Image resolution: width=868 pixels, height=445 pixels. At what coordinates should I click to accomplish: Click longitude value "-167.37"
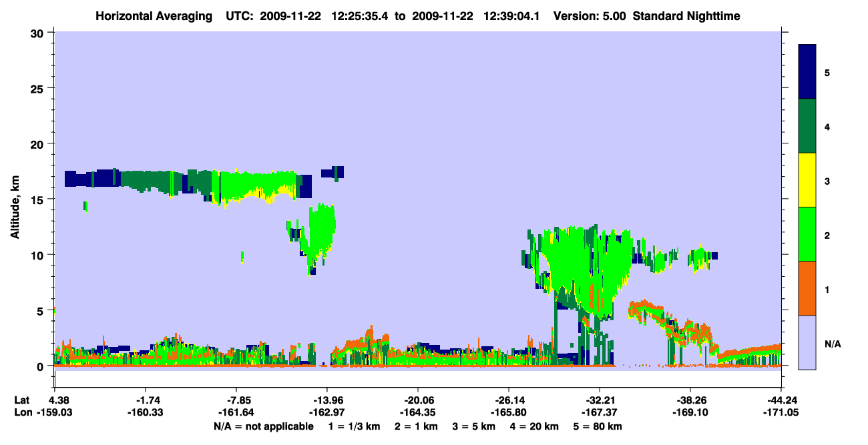[x=600, y=413]
